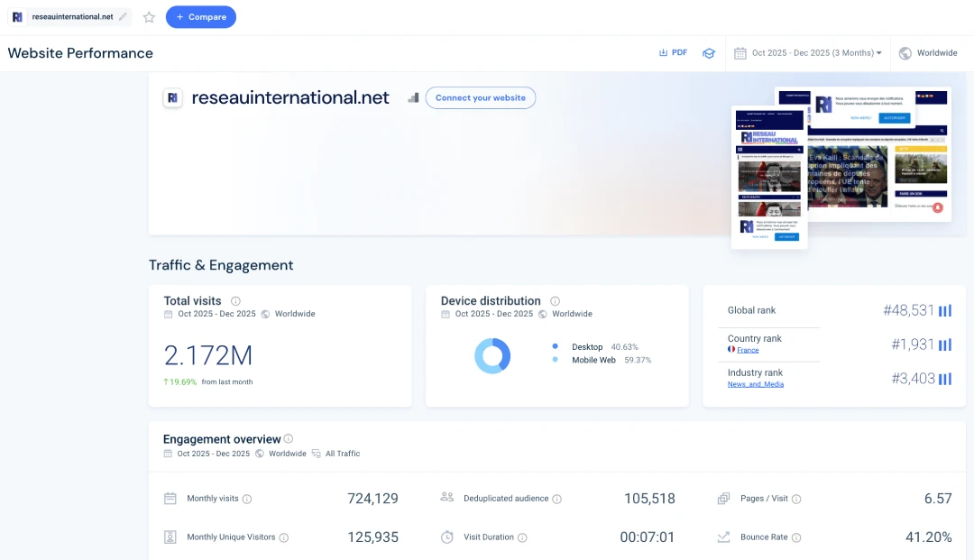Click traffic bars icon next to site title

[x=413, y=97]
